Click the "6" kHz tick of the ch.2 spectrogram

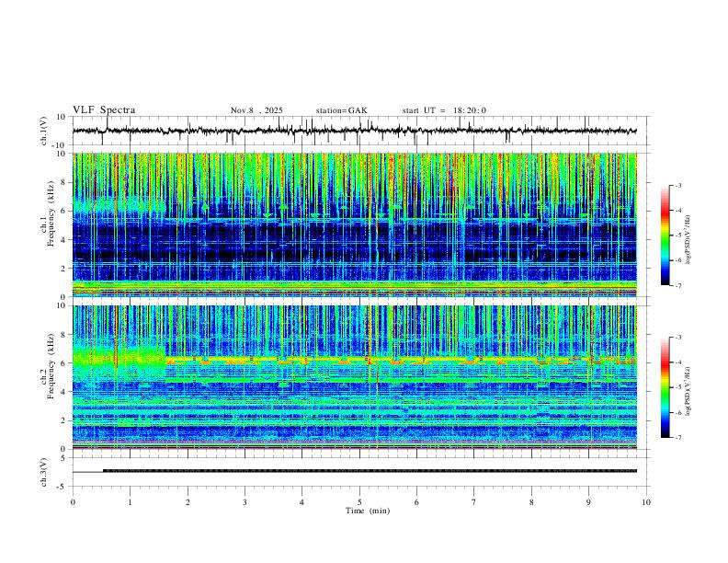pos(64,363)
